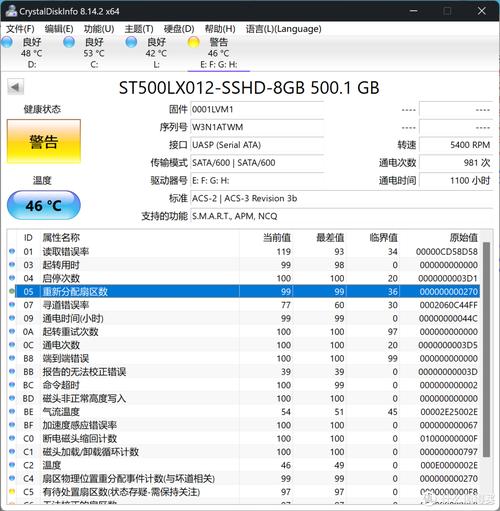Open the 帮助(H) menu
Image resolution: width=500 pixels, height=511 pixels.
[220, 29]
